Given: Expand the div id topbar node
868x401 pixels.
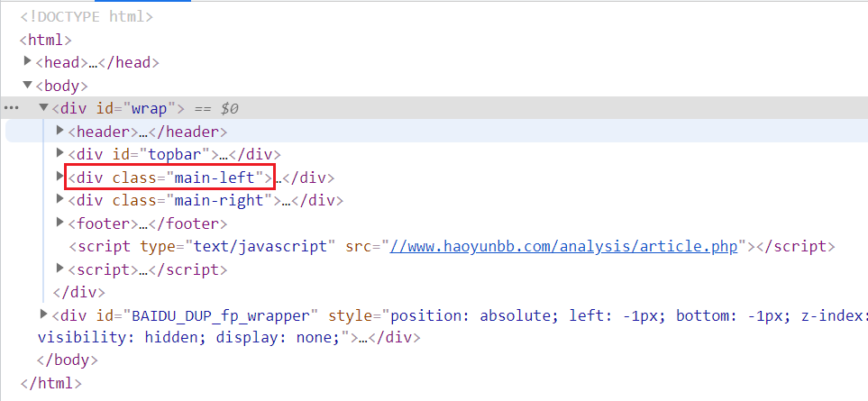Looking at the screenshot, I should tap(60, 153).
